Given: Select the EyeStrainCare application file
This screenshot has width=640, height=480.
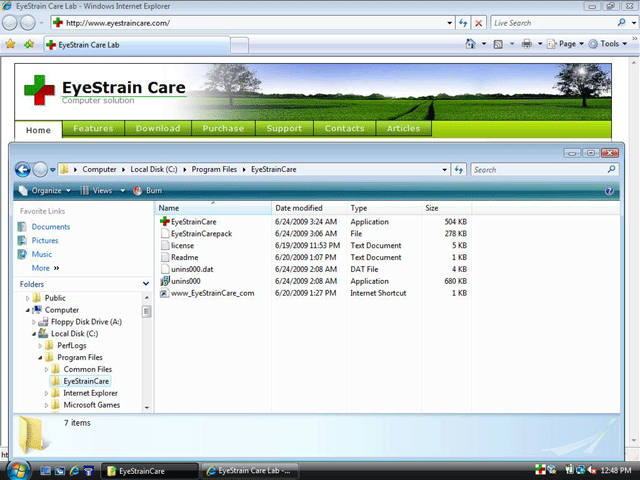Looking at the screenshot, I should click(188, 222).
